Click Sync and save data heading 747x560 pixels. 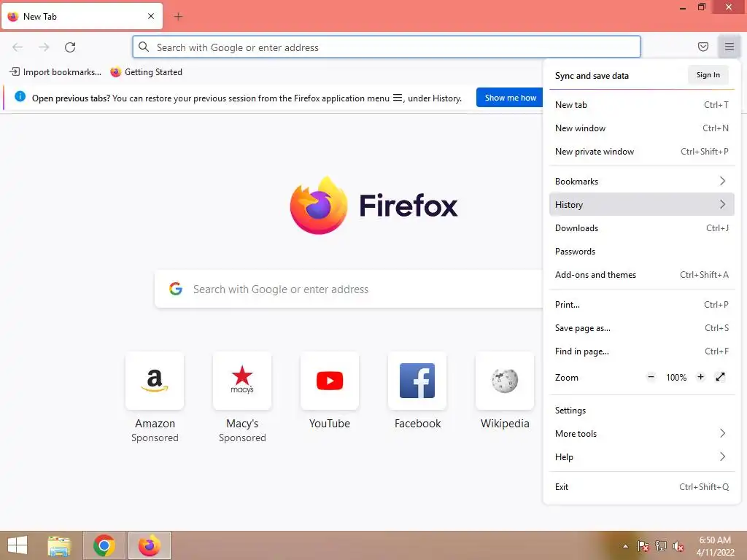point(592,76)
